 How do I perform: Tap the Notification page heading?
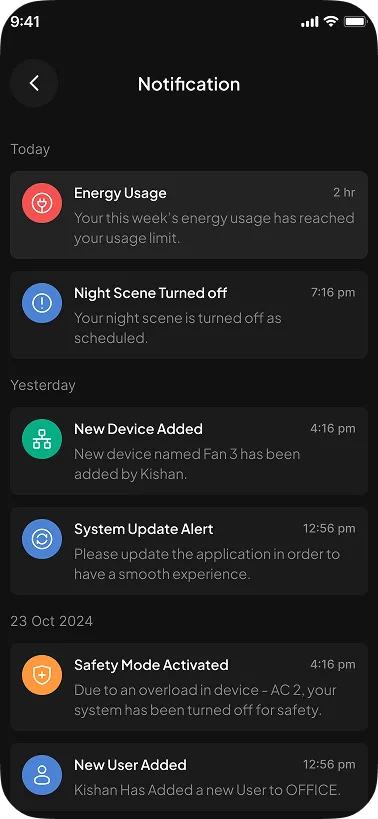(189, 84)
